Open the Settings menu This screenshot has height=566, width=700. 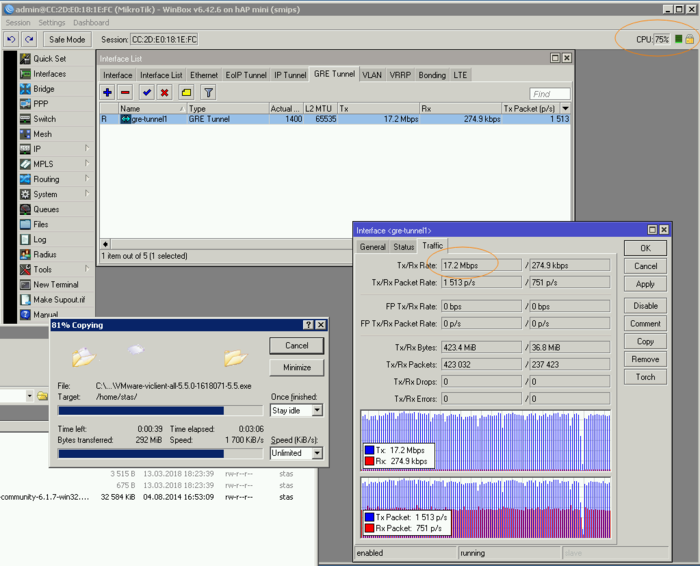point(51,23)
